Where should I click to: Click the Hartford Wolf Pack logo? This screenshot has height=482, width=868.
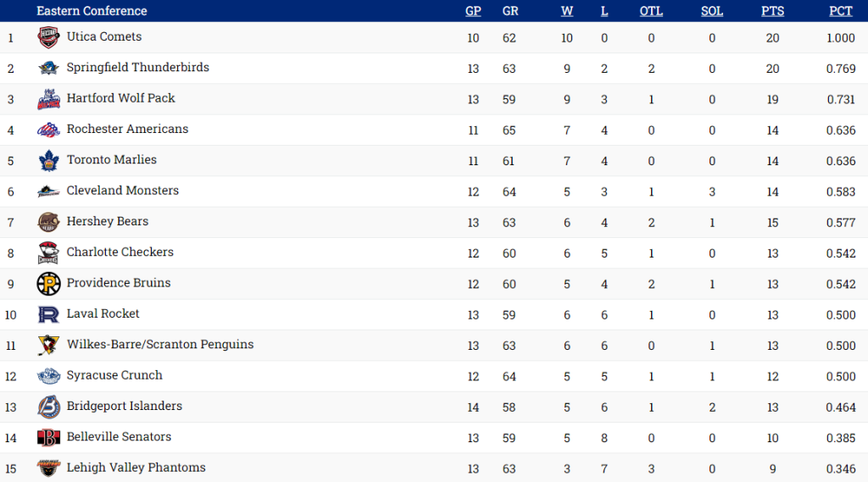(48, 99)
